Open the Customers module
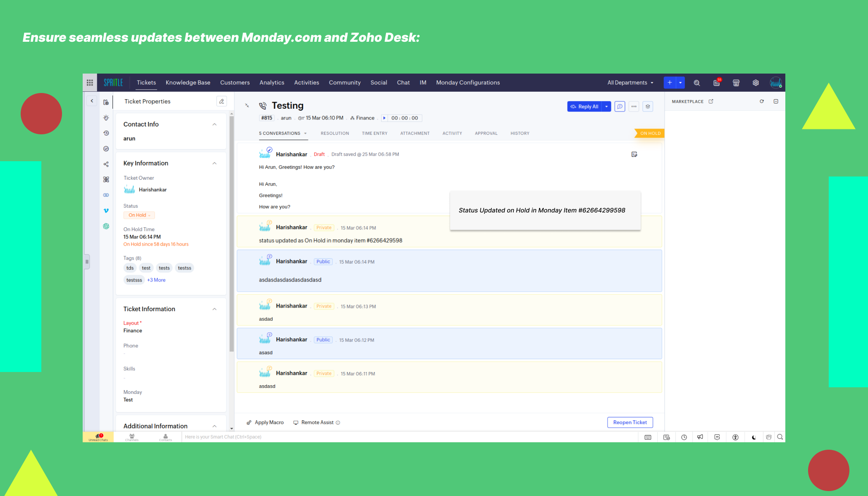The image size is (868, 496). tap(235, 83)
